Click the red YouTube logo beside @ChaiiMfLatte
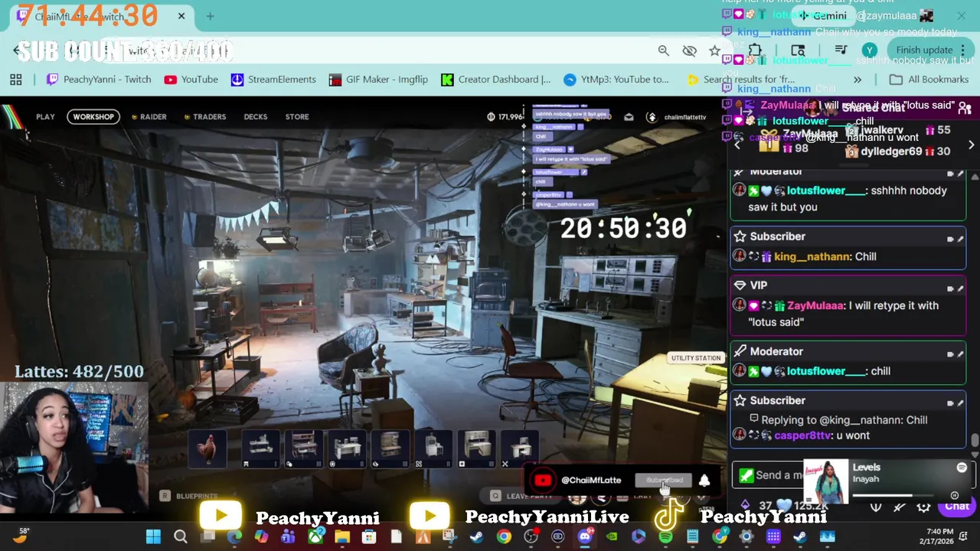 point(543,481)
